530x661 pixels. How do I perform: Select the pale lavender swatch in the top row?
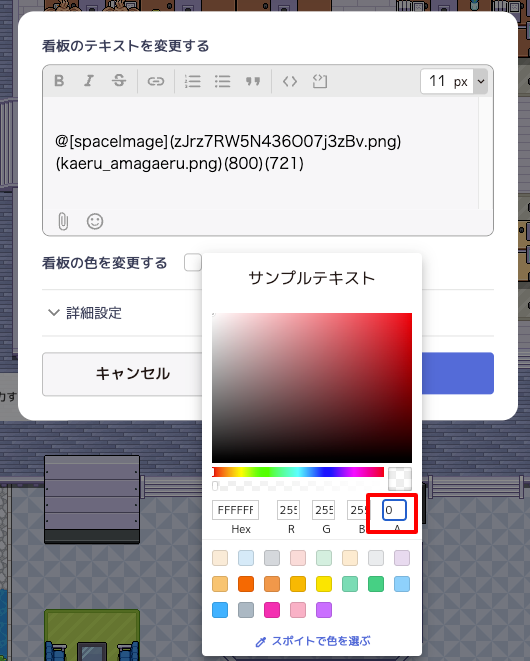[402, 558]
